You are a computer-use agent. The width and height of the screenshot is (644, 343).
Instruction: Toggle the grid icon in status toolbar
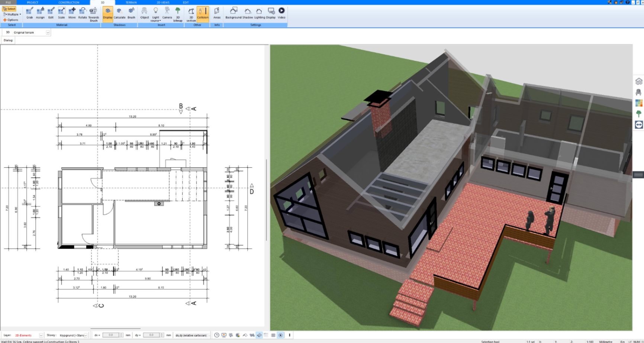[x=273, y=335]
